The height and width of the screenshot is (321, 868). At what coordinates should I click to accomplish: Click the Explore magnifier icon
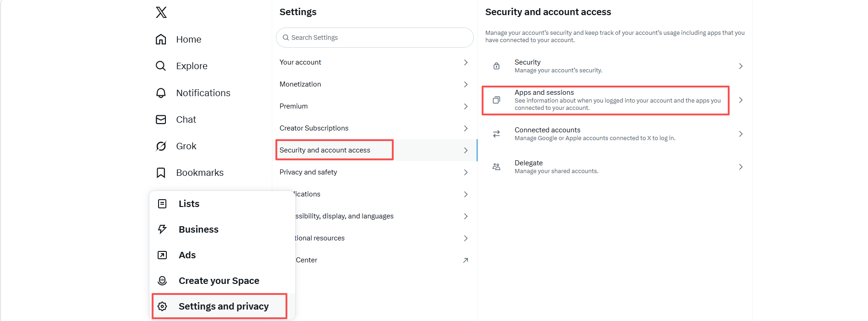(161, 66)
